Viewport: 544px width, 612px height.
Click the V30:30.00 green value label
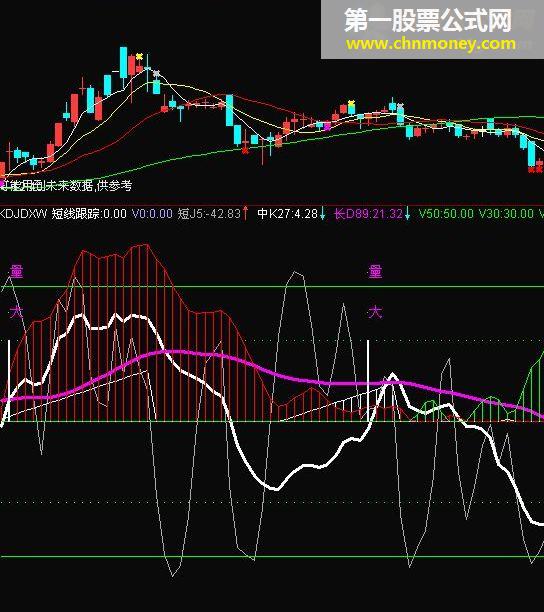(506, 214)
